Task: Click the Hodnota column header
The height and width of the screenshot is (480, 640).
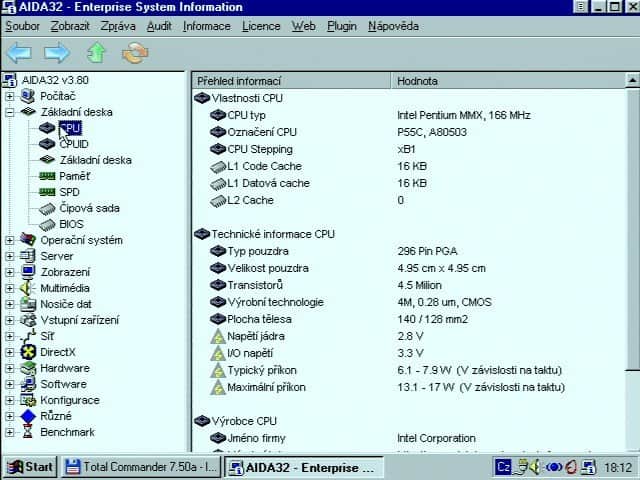Action: click(x=508, y=81)
